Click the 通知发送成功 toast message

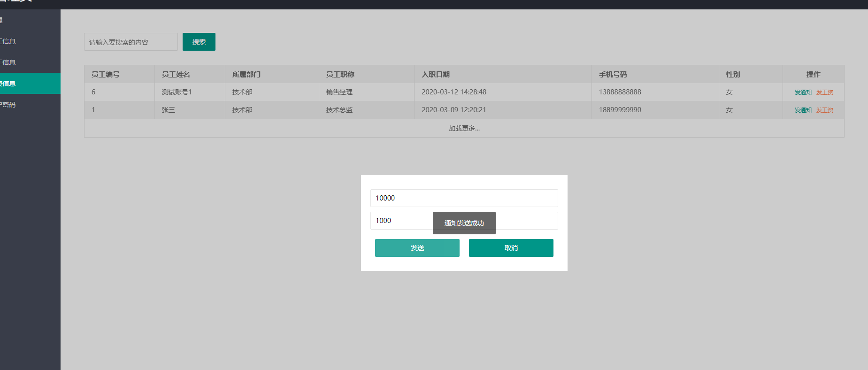pyautogui.click(x=464, y=223)
